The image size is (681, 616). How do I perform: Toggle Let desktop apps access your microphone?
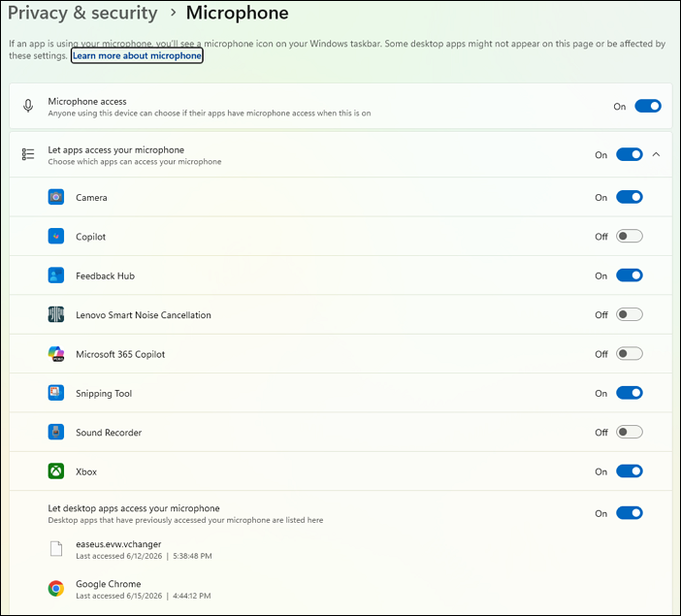click(630, 513)
